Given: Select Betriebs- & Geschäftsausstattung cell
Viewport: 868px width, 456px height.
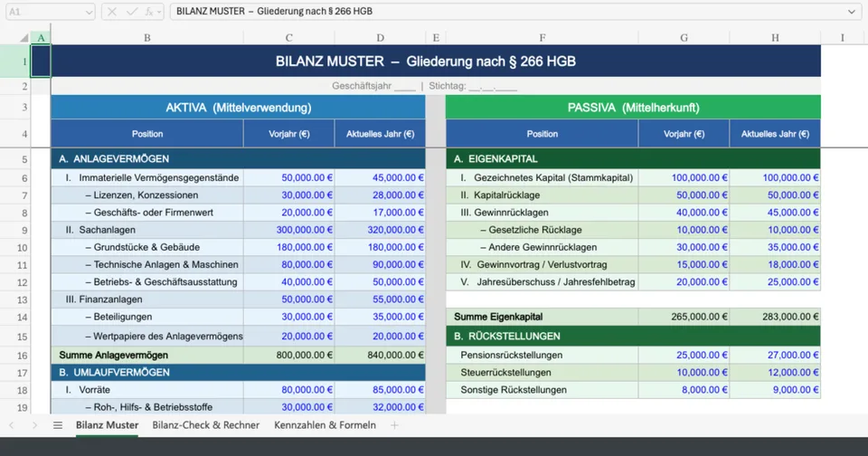Looking at the screenshot, I should (147, 282).
